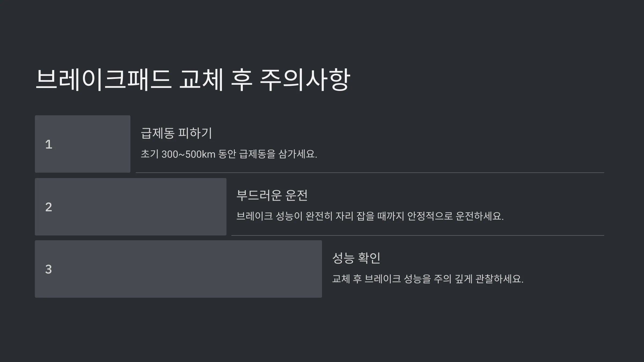The width and height of the screenshot is (644, 362).
Task: Select the number 3 label
Action: pyautogui.click(x=49, y=269)
